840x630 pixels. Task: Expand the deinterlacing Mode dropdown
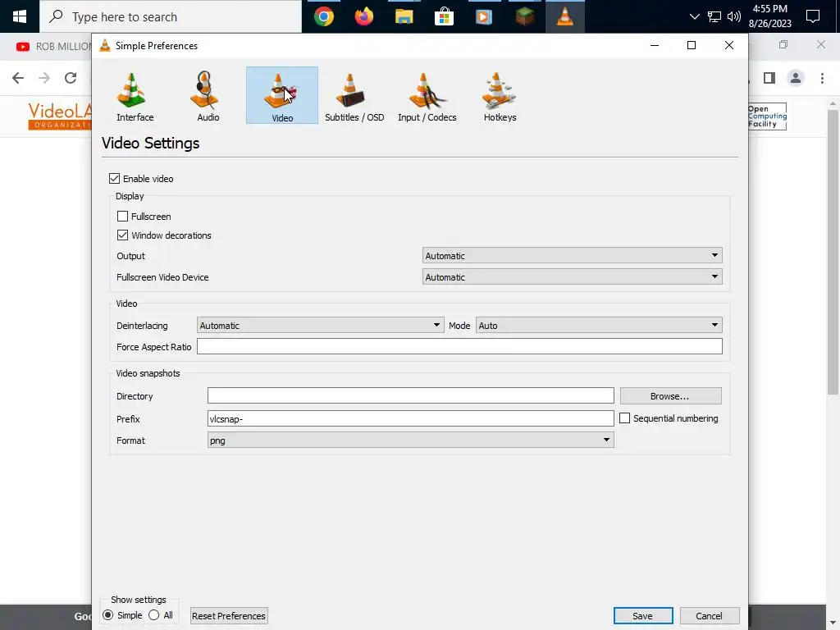(599, 325)
